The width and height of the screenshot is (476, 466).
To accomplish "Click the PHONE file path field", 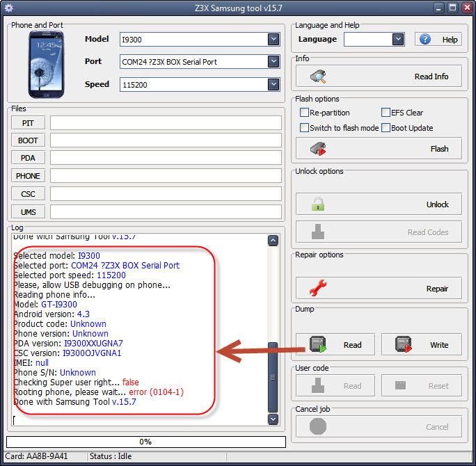I will click(x=166, y=176).
